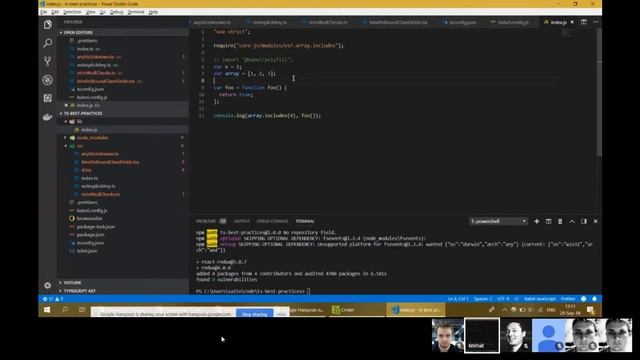Click the editor vertical scrollbar
The width and height of the screenshot is (640, 360).
(599, 93)
